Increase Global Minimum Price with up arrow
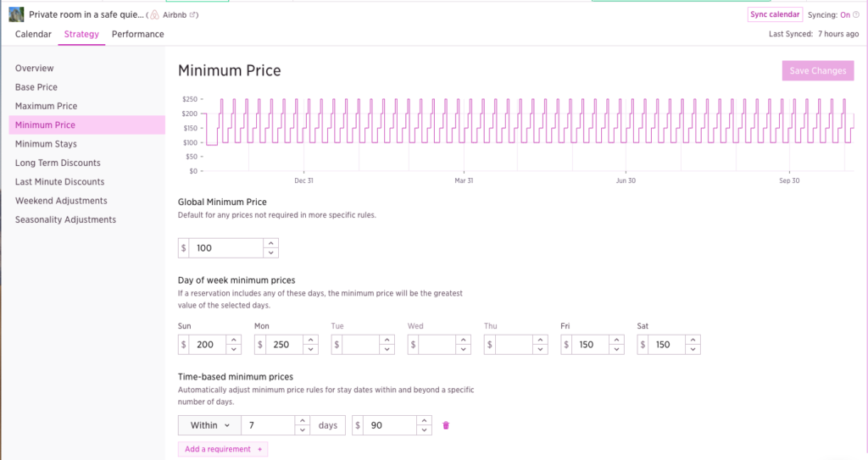The image size is (868, 460). coord(270,243)
